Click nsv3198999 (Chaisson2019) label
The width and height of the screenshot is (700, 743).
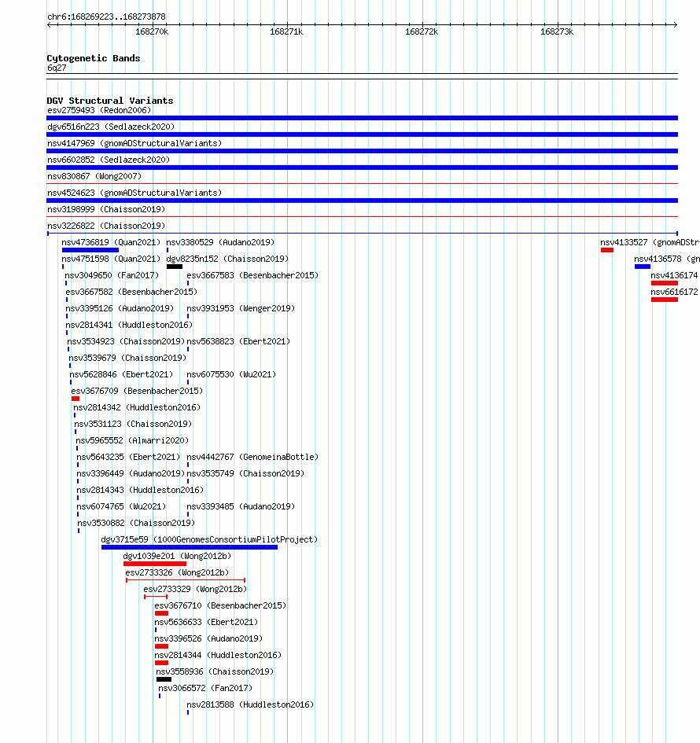106,210
